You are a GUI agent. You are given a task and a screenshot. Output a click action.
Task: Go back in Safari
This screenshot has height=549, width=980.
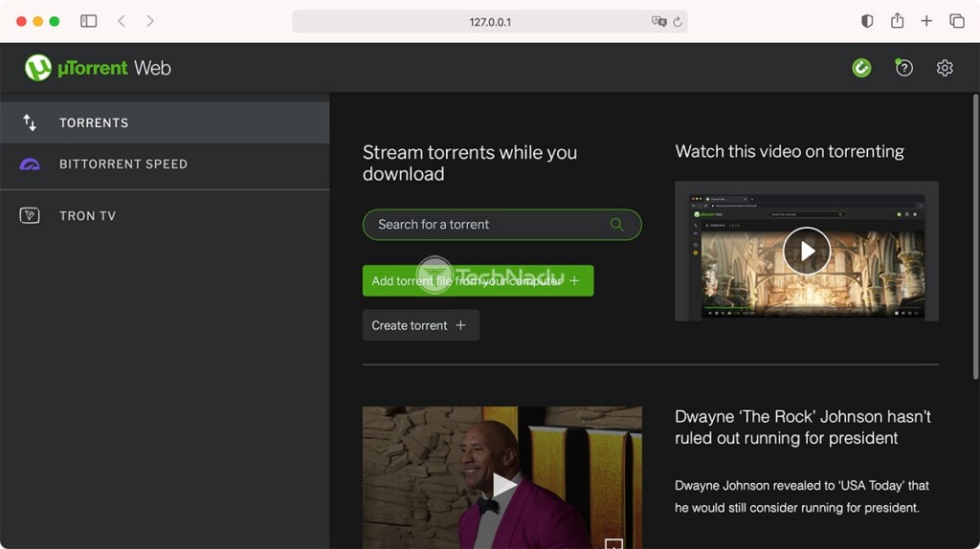click(122, 21)
